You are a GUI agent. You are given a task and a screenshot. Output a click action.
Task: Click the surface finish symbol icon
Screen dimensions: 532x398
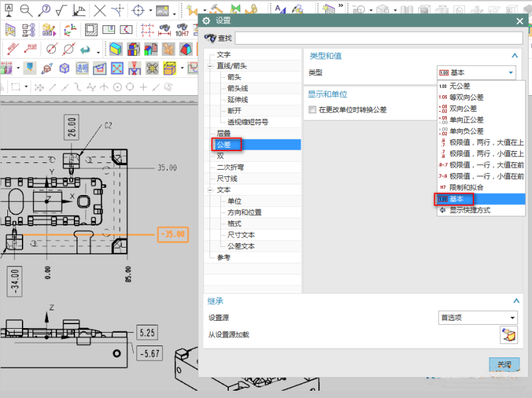[x=61, y=10]
